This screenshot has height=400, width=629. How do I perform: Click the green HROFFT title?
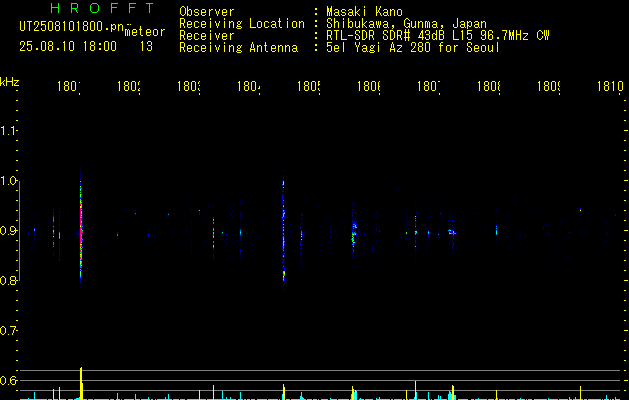point(102,8)
